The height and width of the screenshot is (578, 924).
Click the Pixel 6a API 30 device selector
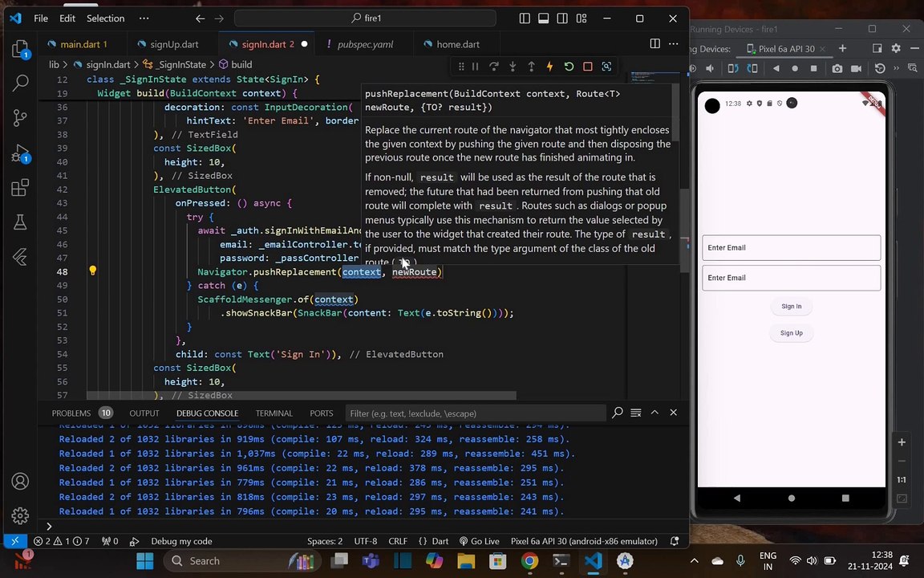584,541
